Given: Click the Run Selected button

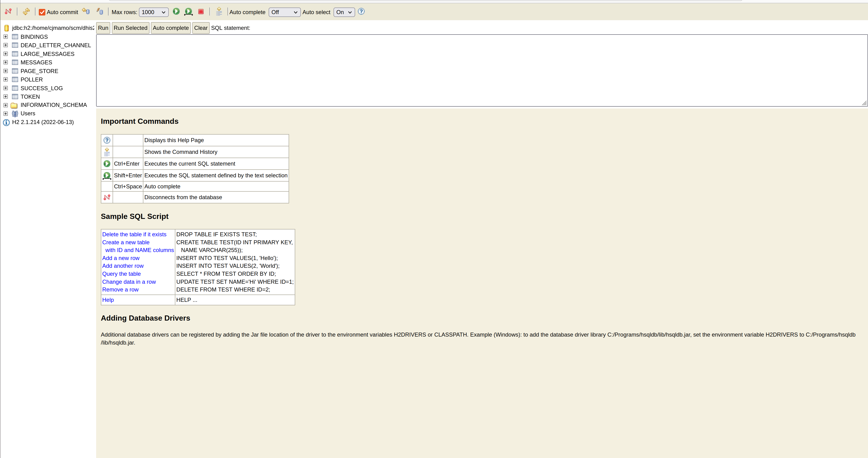Looking at the screenshot, I should pos(130,27).
